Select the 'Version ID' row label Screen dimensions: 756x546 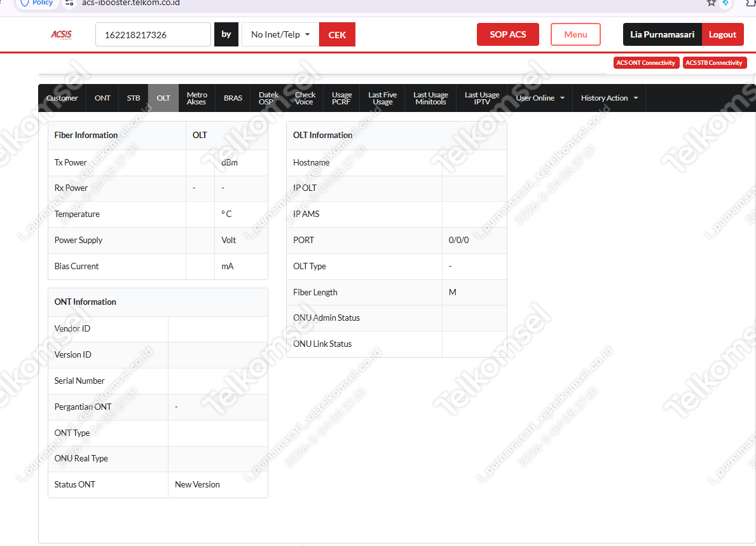[x=72, y=354]
